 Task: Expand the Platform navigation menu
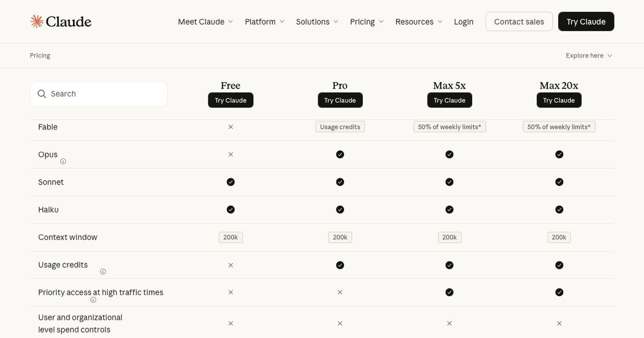pos(265,21)
